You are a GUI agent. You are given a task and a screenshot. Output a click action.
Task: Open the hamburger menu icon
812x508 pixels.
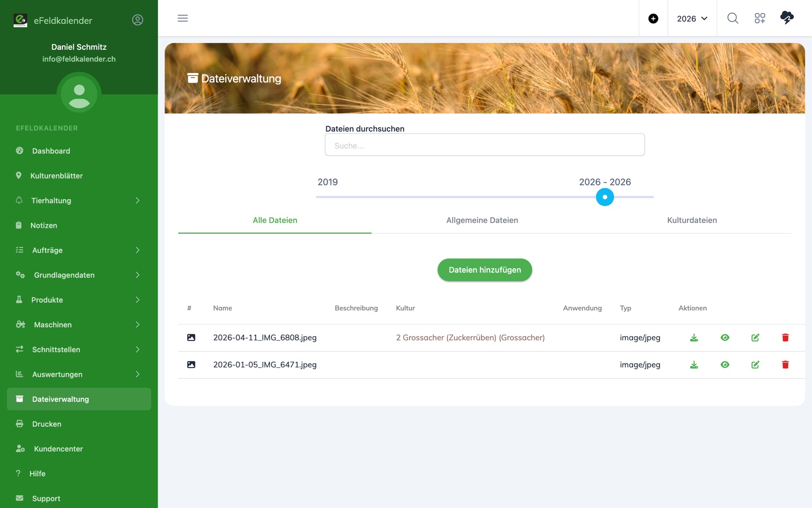pos(183,18)
